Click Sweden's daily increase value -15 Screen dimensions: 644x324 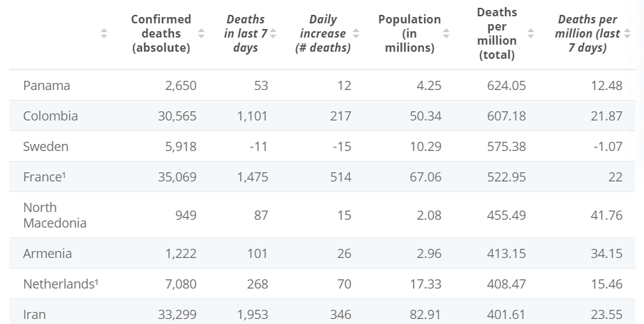[342, 147]
